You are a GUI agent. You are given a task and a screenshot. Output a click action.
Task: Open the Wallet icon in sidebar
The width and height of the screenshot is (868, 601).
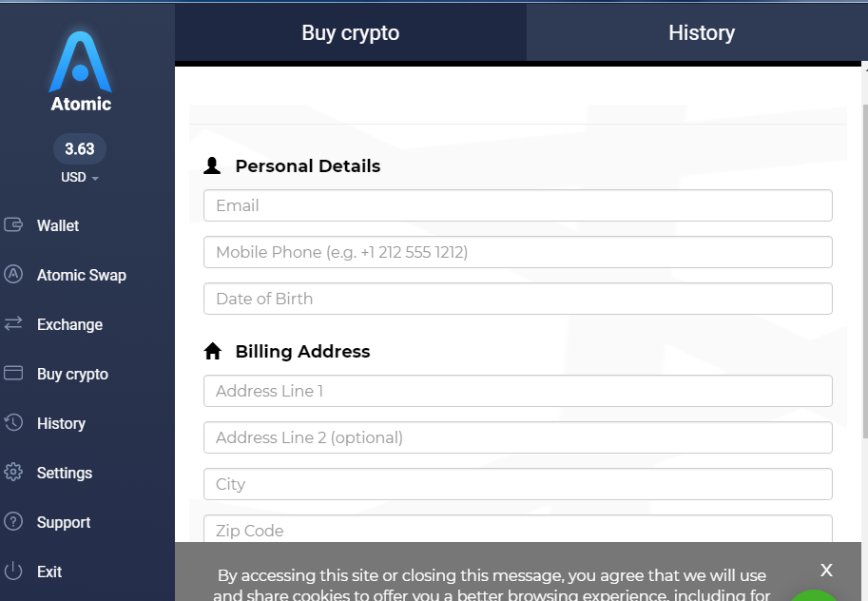point(13,224)
